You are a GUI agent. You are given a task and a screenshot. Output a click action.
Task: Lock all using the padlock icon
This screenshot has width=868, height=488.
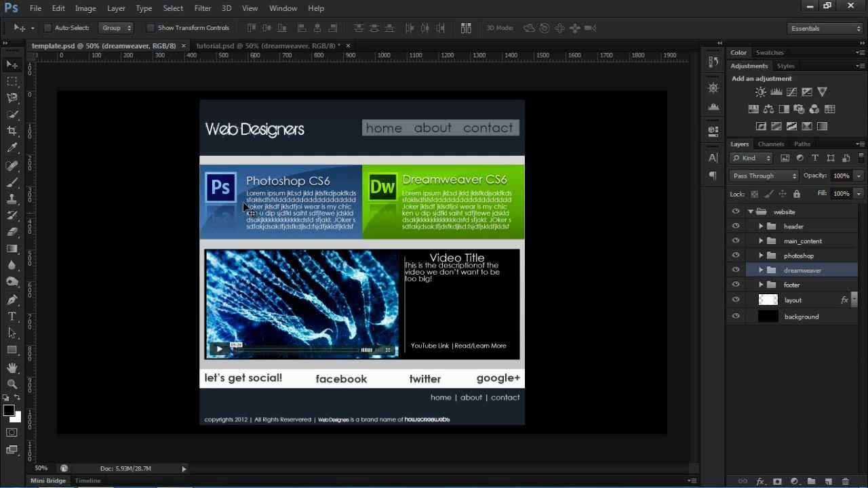point(796,194)
